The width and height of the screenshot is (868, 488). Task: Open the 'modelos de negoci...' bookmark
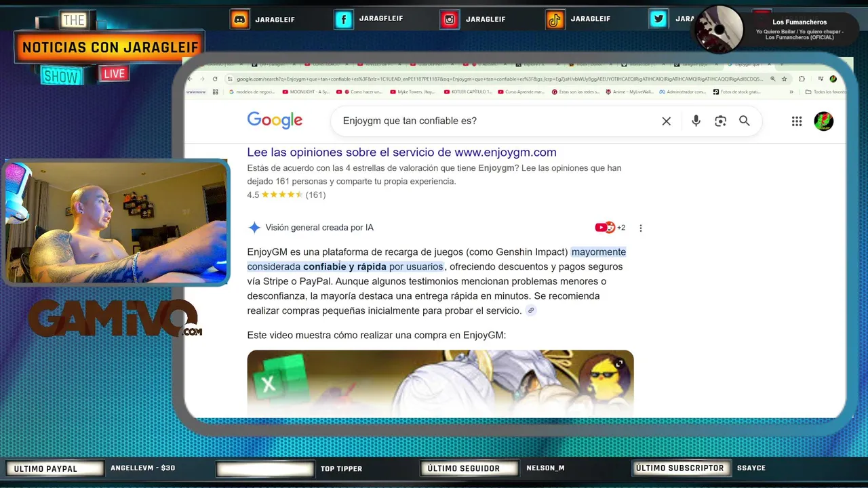click(x=252, y=92)
